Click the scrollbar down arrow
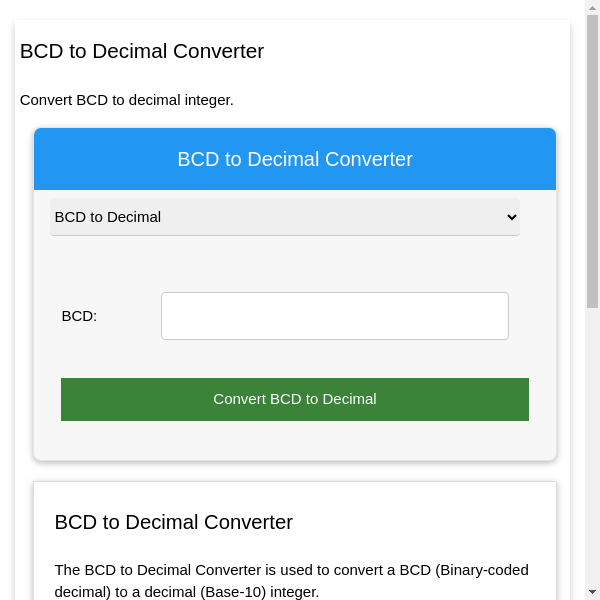This screenshot has height=600, width=600. (592, 592)
